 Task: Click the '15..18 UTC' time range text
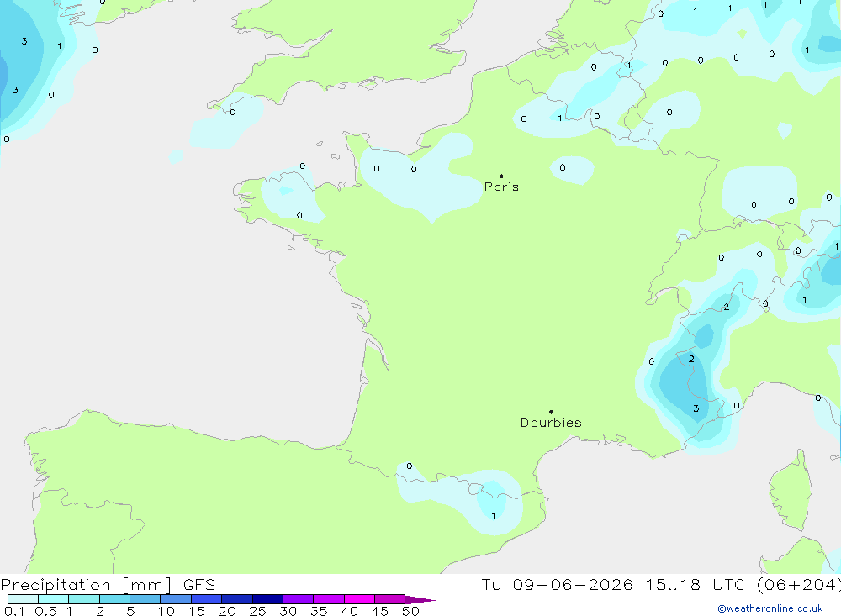[696, 584]
